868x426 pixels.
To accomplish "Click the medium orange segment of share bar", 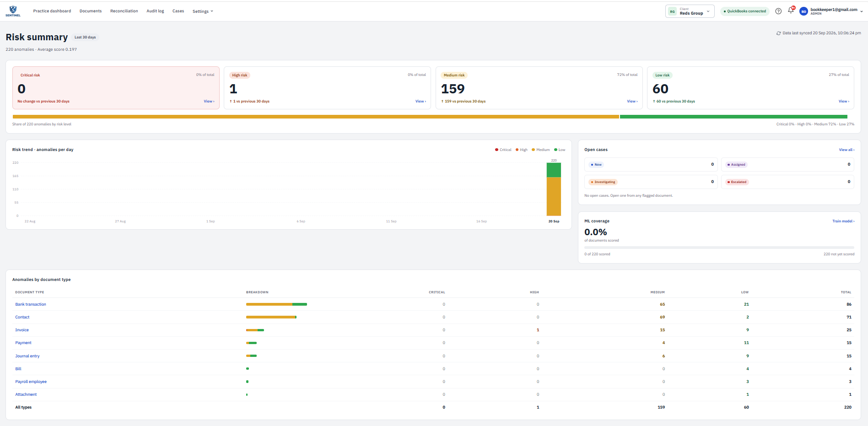I will click(x=316, y=117).
